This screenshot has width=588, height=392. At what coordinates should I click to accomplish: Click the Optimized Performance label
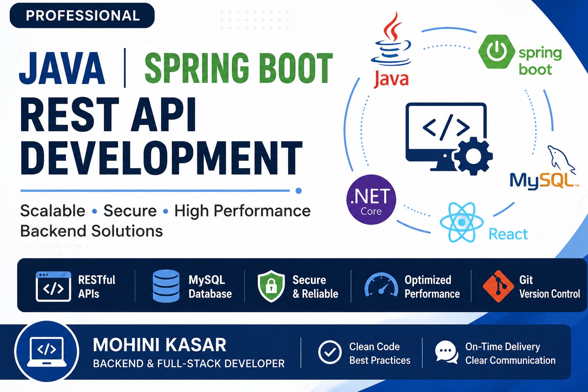432,287
